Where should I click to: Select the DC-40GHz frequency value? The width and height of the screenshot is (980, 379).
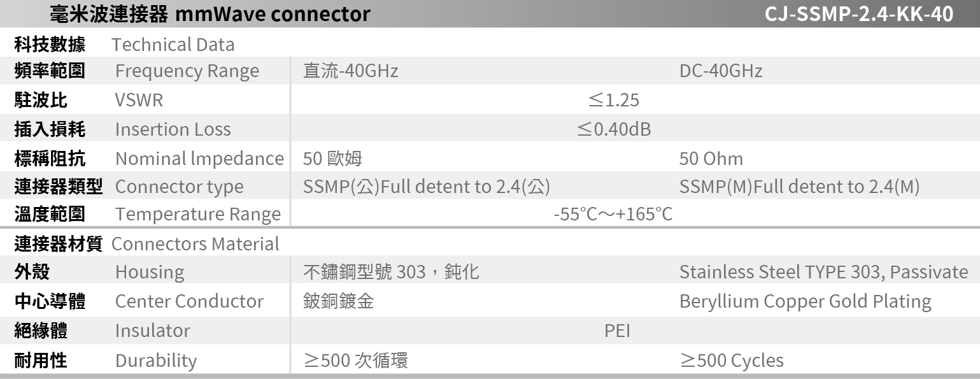pos(720,71)
